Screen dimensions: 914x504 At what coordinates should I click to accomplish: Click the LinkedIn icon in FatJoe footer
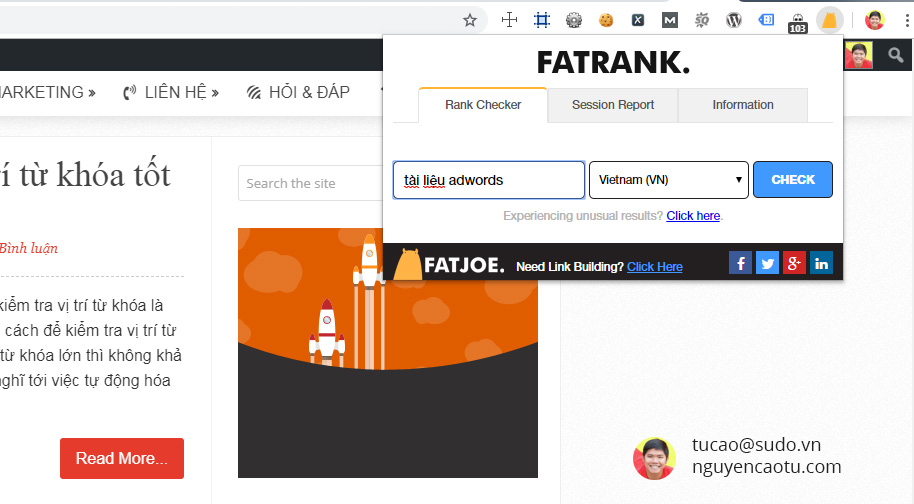click(x=821, y=263)
